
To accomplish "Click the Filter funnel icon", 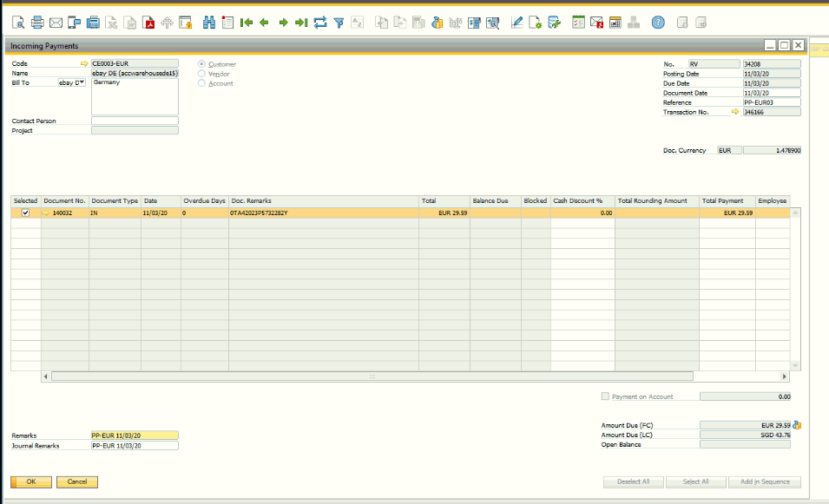I will tap(339, 23).
